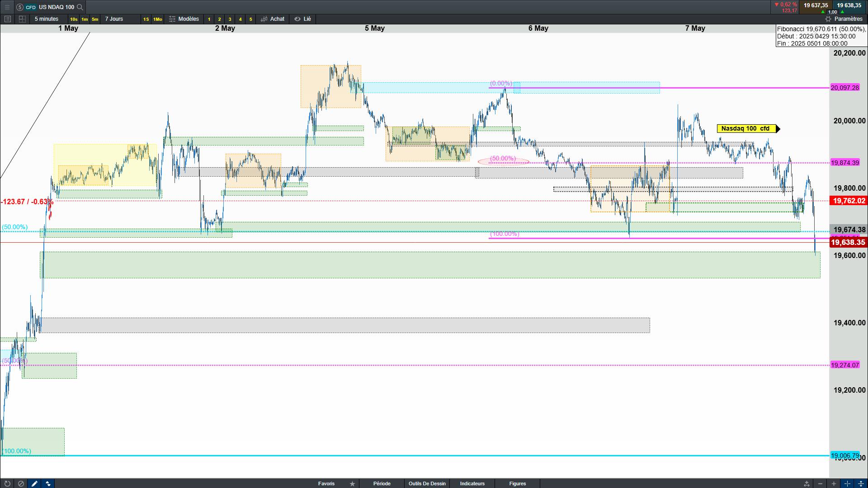
Task: Open the Outils De Dessin menu
Action: tap(427, 483)
